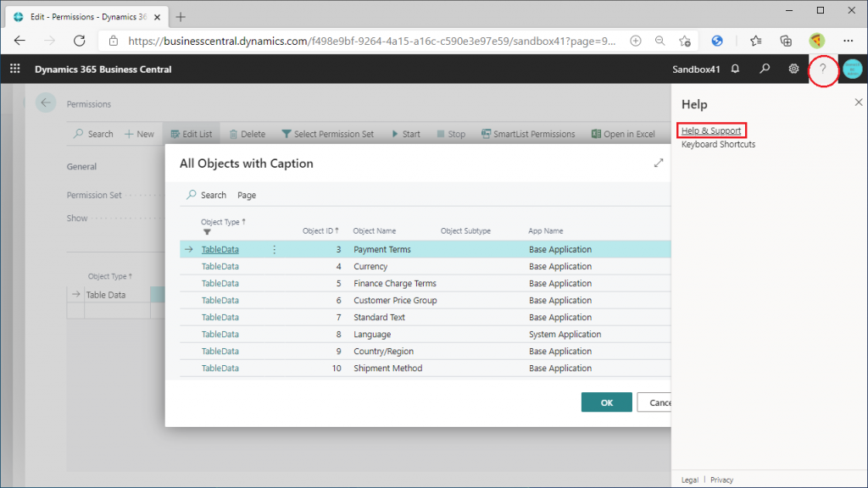The height and width of the screenshot is (488, 868).
Task: Confirm with the OK button
Action: tap(606, 402)
